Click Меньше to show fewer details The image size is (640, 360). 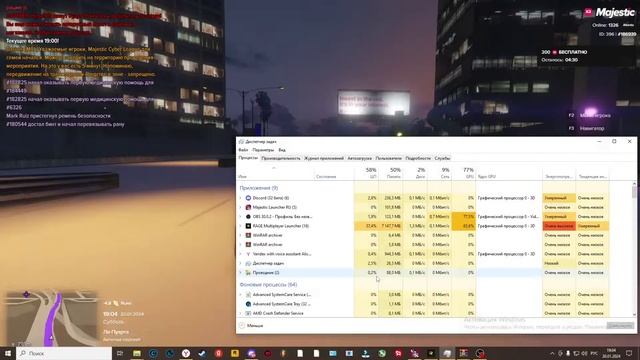[251, 326]
